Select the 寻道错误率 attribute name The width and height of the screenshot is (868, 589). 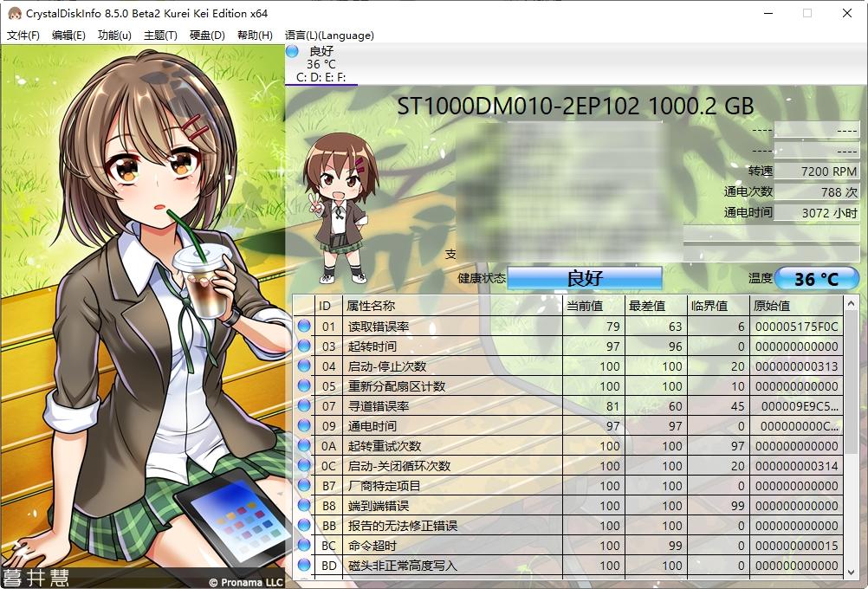(379, 406)
